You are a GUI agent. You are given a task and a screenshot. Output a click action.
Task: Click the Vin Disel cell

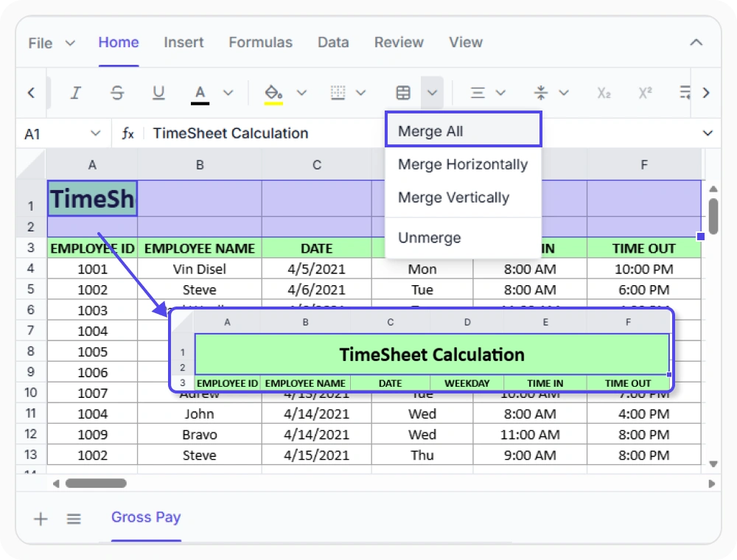click(x=200, y=269)
